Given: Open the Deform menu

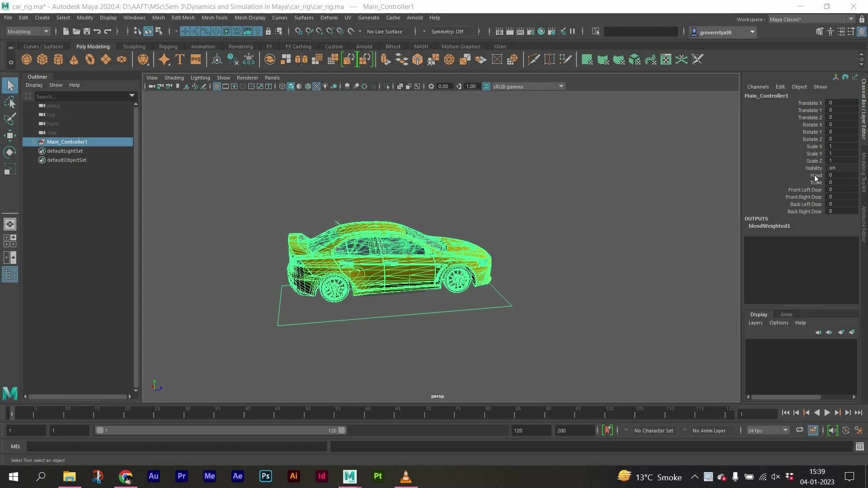Looking at the screenshot, I should click(329, 18).
